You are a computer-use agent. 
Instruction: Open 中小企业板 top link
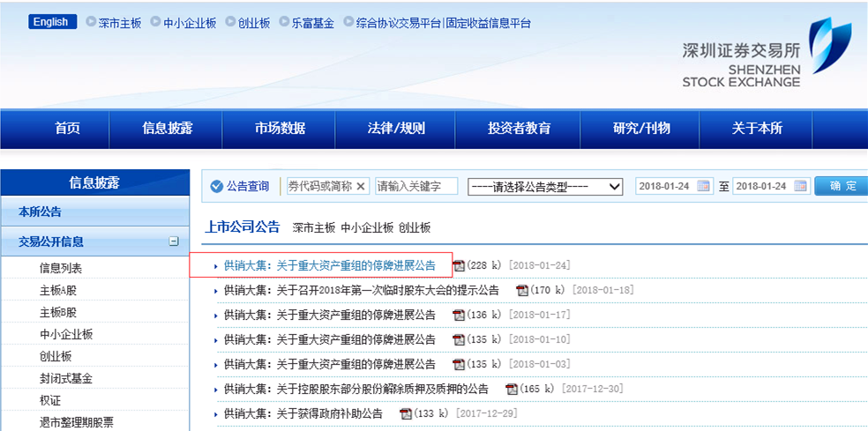[190, 23]
